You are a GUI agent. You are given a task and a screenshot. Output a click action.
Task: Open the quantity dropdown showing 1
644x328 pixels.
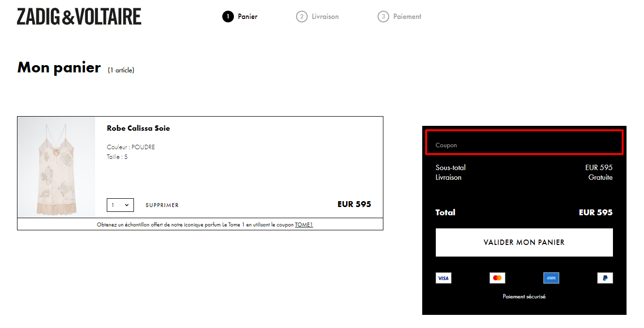pyautogui.click(x=120, y=205)
